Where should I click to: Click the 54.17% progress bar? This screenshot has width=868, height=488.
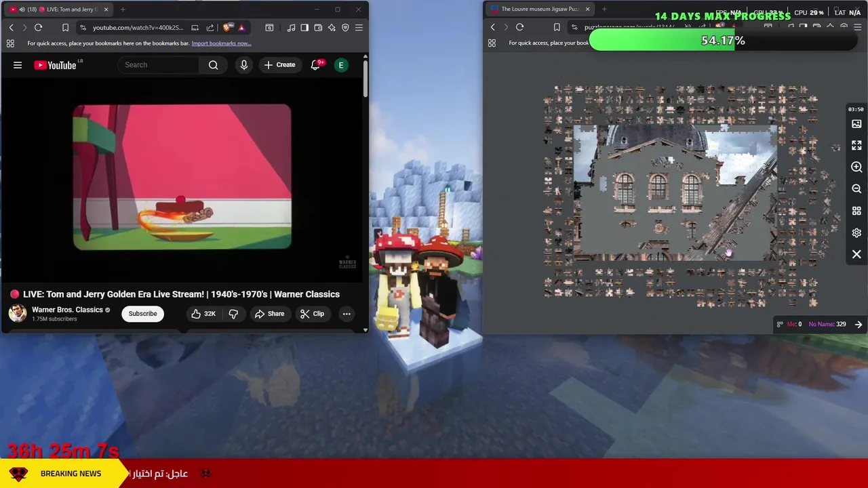point(723,41)
